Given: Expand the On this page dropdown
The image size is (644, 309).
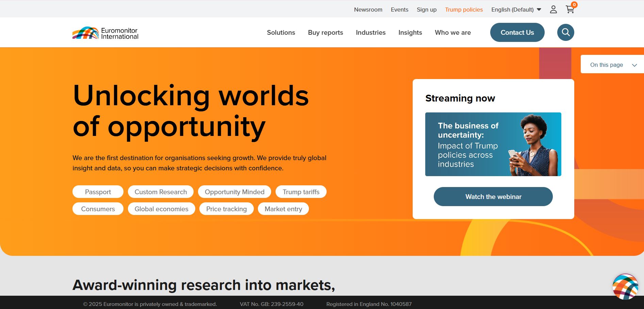Looking at the screenshot, I should [612, 65].
